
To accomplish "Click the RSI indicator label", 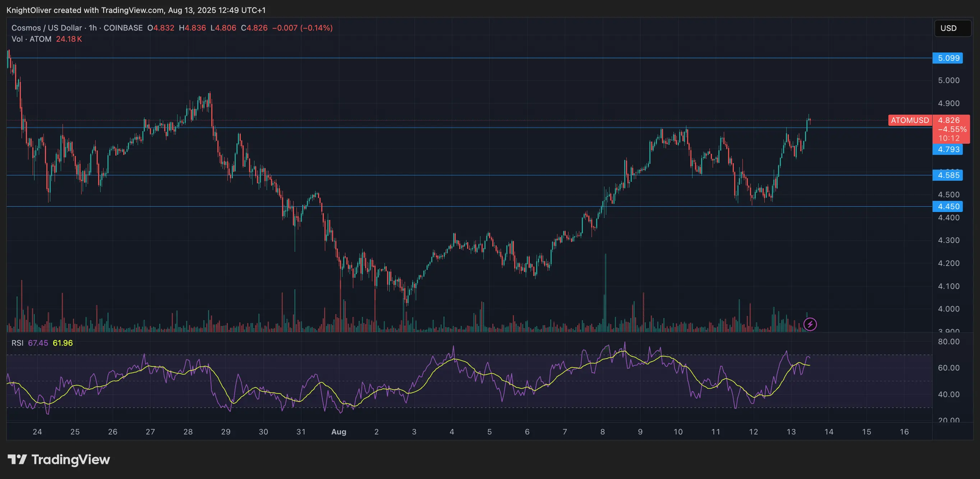I will 17,343.
